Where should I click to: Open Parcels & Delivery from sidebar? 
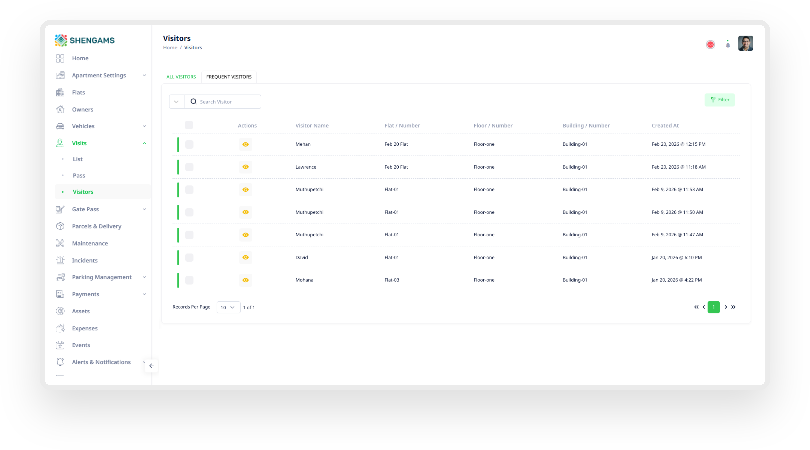[96, 226]
